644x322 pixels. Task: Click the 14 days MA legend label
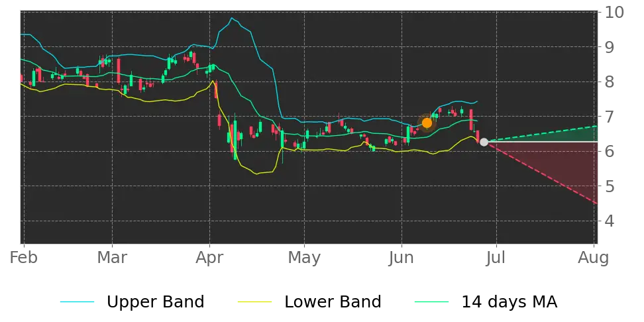point(510,302)
